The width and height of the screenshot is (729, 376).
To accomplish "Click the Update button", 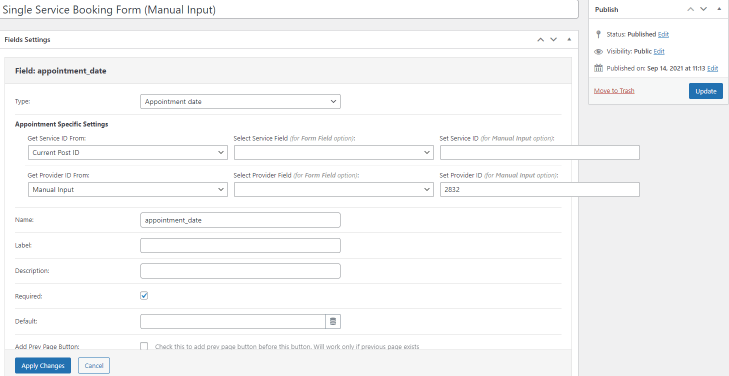I will click(x=706, y=91).
